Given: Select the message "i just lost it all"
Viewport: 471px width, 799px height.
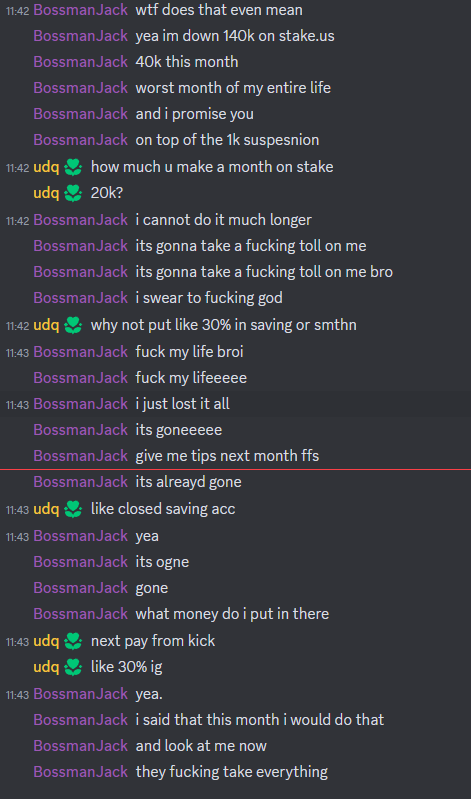Looking at the screenshot, I should click(x=182, y=404).
